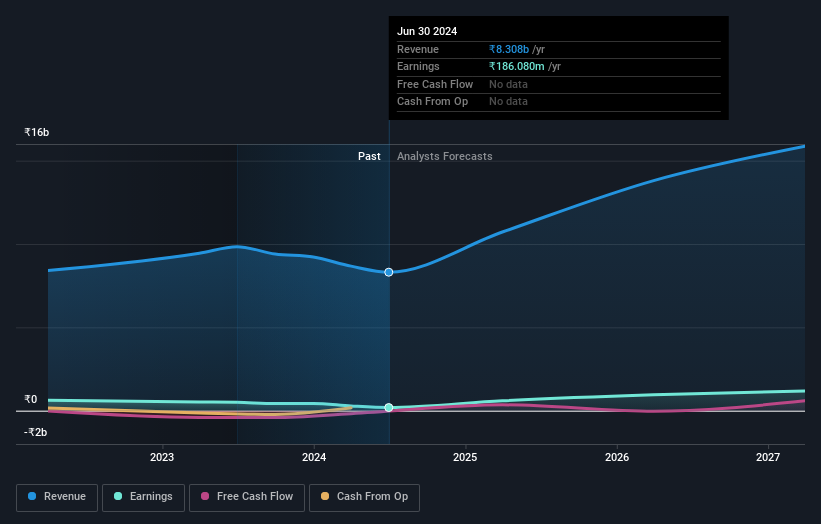Click the 2025 x-axis label
The height and width of the screenshot is (524, 821).
[x=465, y=458]
